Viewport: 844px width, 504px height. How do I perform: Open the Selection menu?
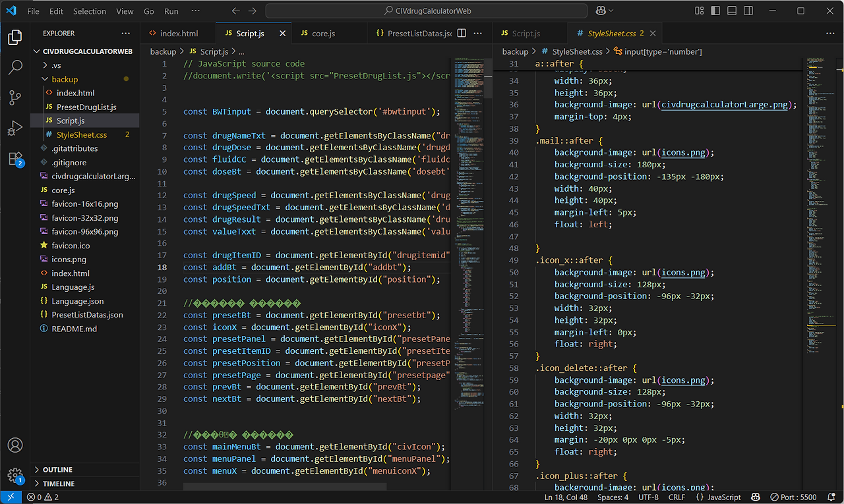pyautogui.click(x=90, y=11)
